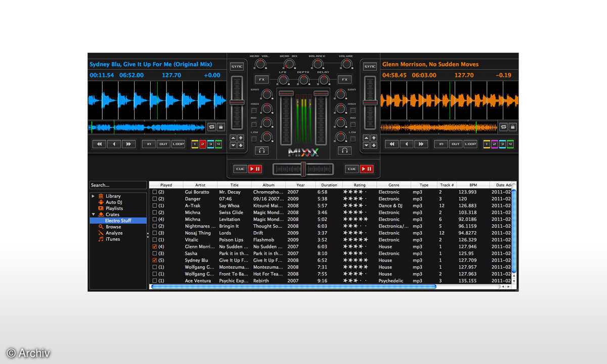Uncheck played box for Glenn Morrison track

coord(155,247)
